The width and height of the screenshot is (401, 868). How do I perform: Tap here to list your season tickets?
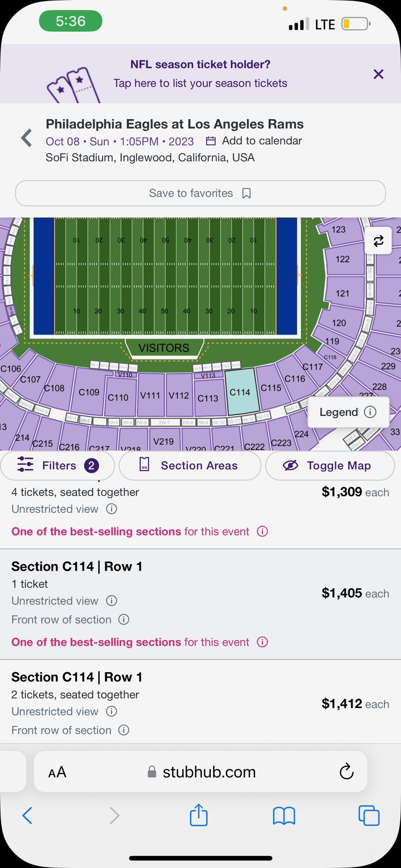coord(200,83)
